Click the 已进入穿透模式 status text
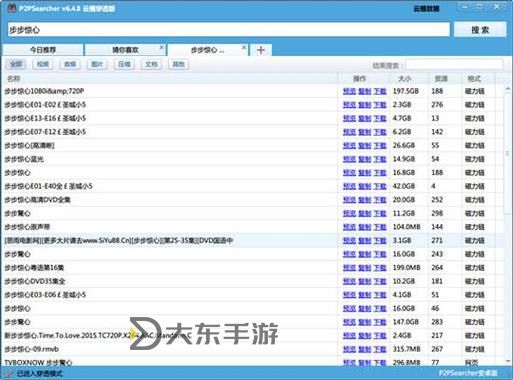 [x=40, y=373]
